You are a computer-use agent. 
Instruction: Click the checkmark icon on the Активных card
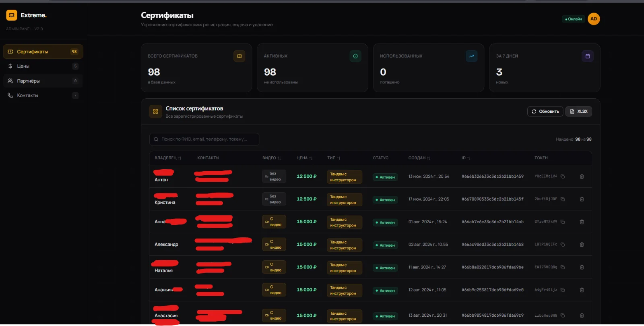pyautogui.click(x=355, y=56)
